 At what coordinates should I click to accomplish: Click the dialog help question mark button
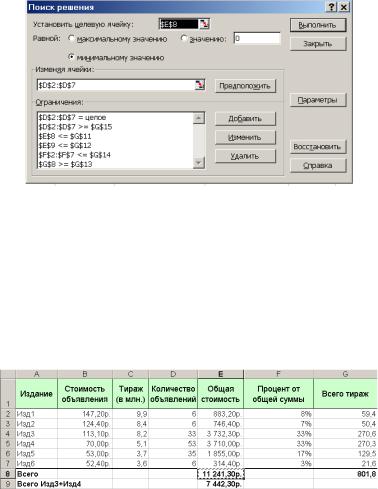(332, 7)
